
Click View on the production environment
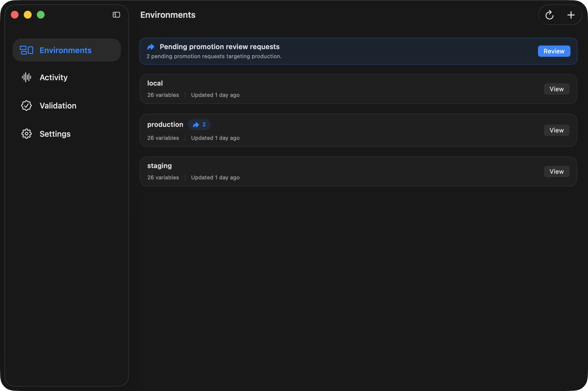point(556,130)
